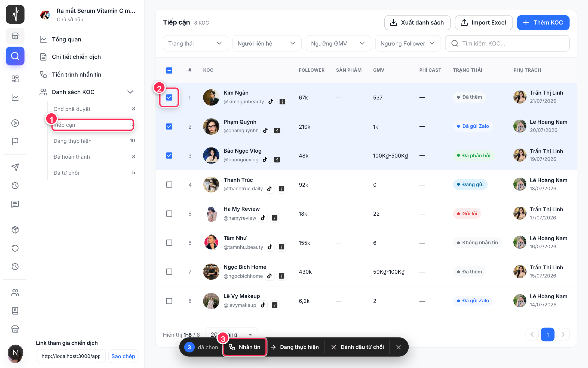The width and height of the screenshot is (588, 368).
Task: Open the paper plane send icon
Action: [15, 167]
